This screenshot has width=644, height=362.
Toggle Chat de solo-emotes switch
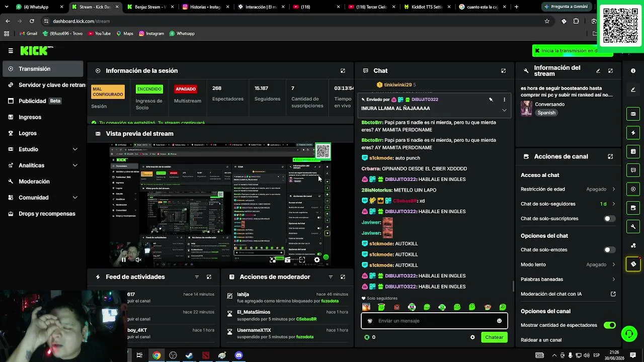609,250
